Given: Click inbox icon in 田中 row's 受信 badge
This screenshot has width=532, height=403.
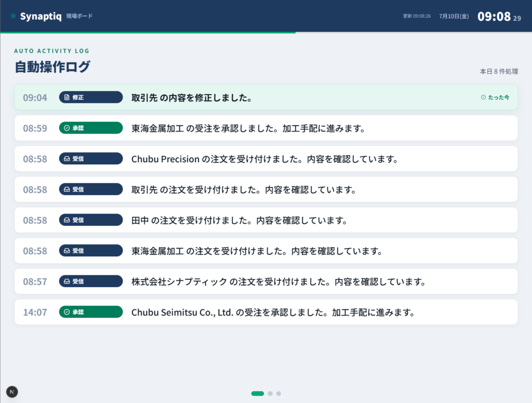Looking at the screenshot, I should point(67,220).
